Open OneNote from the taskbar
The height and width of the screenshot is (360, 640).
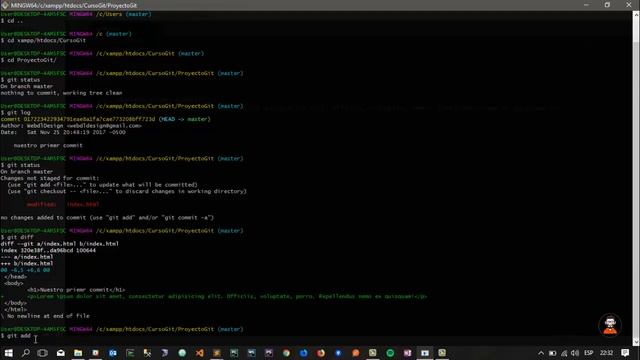(407, 353)
